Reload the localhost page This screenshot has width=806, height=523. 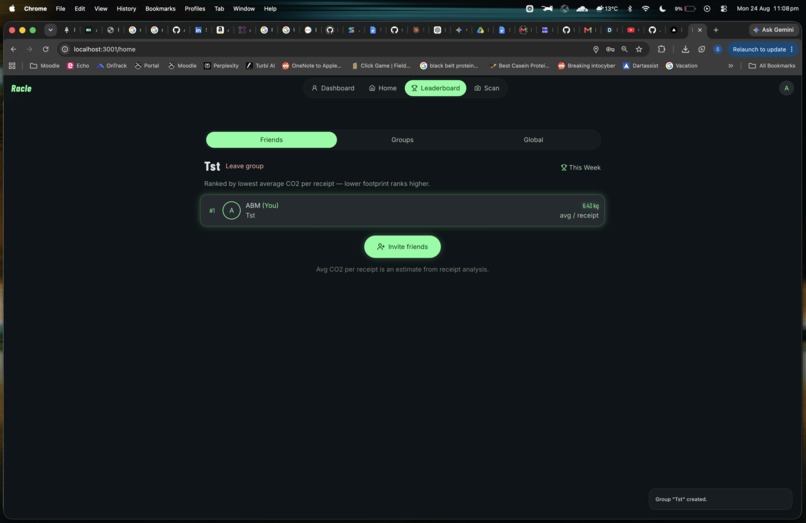[45, 49]
